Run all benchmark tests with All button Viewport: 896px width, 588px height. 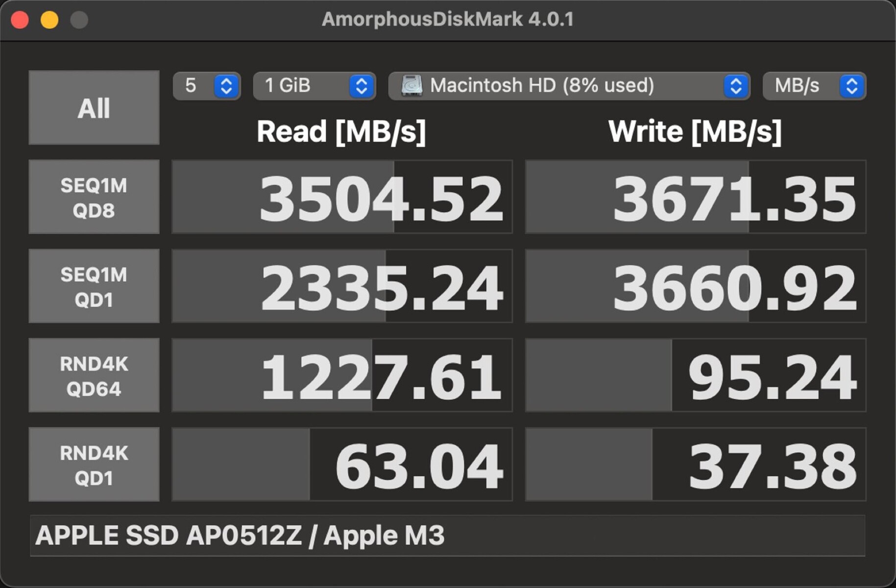pyautogui.click(x=94, y=108)
